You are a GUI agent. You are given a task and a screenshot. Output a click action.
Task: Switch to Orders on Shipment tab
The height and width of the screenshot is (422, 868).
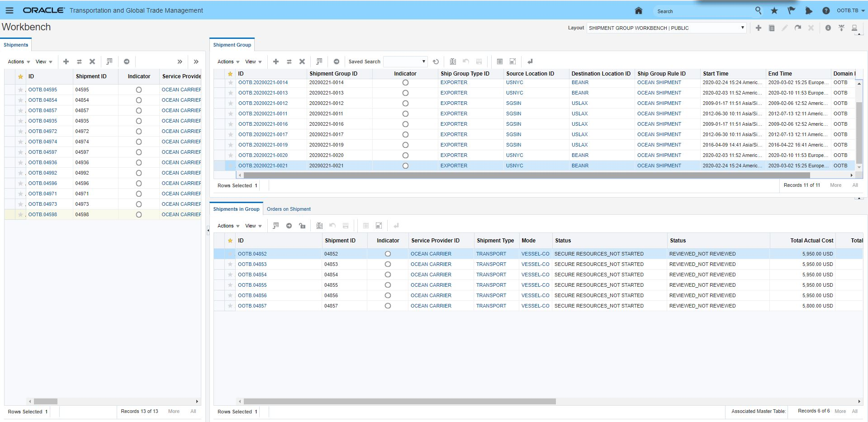point(289,209)
